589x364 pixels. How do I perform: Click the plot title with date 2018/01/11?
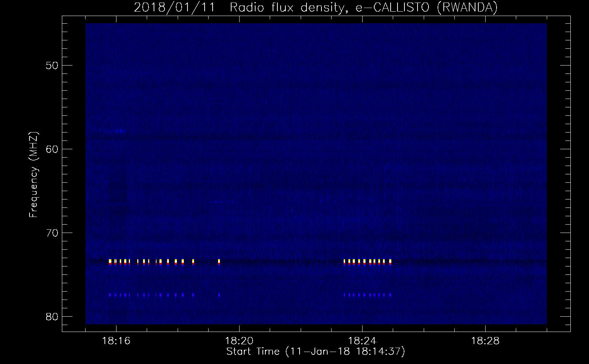pyautogui.click(x=316, y=8)
